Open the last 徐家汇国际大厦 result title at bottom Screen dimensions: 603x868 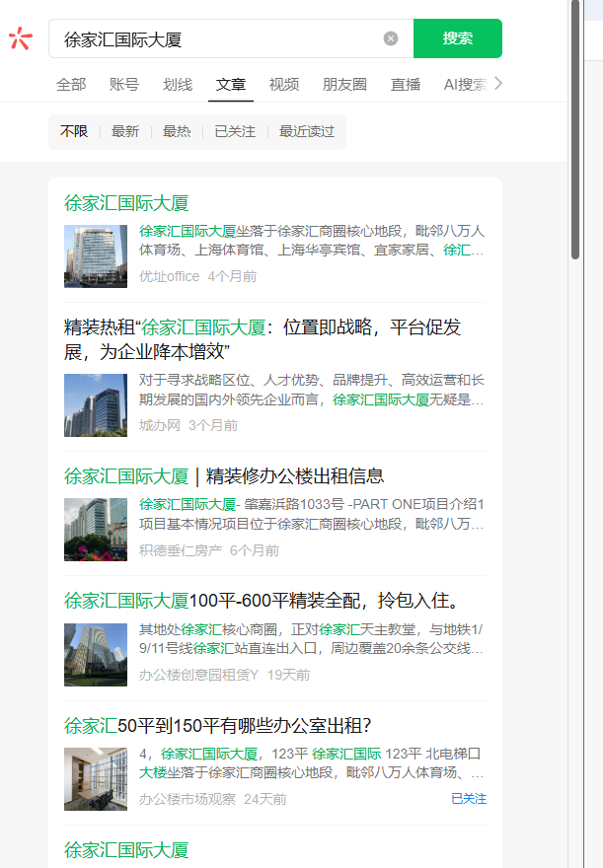pos(126,849)
